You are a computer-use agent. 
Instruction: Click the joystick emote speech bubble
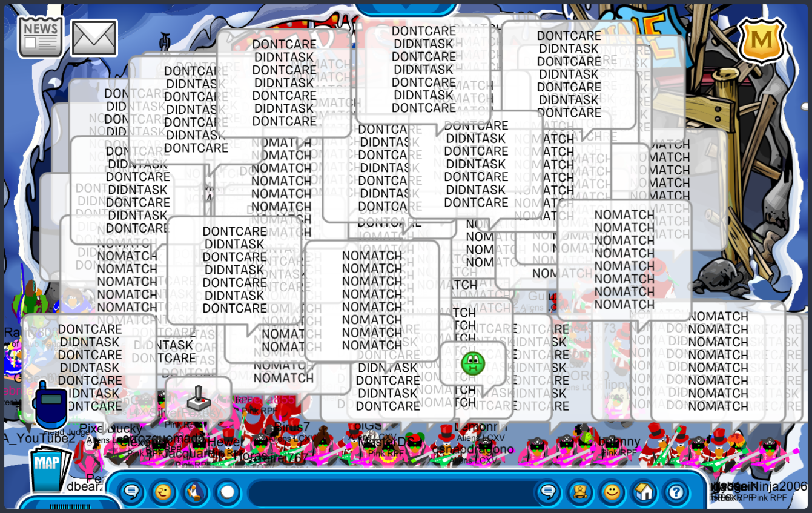199,398
